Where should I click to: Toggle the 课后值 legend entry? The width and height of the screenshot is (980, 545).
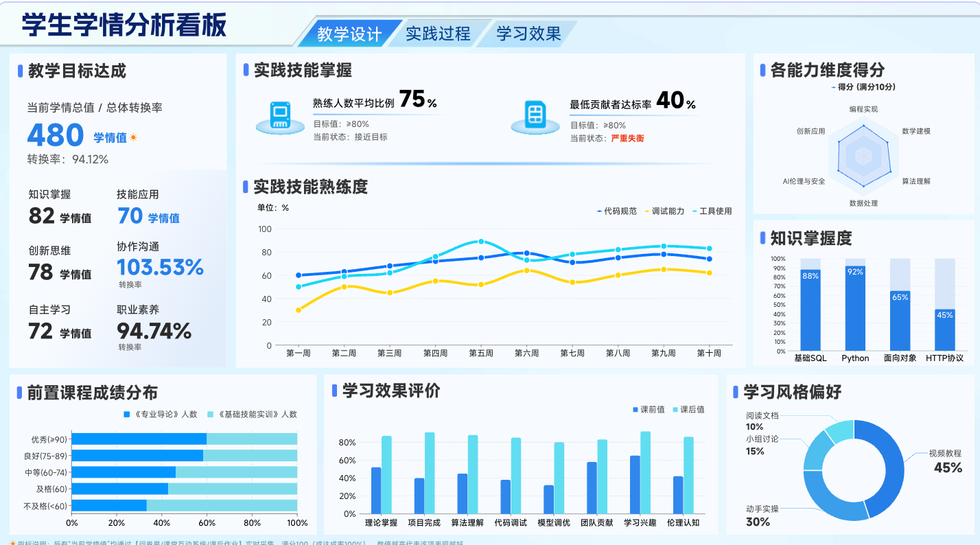[688, 409]
